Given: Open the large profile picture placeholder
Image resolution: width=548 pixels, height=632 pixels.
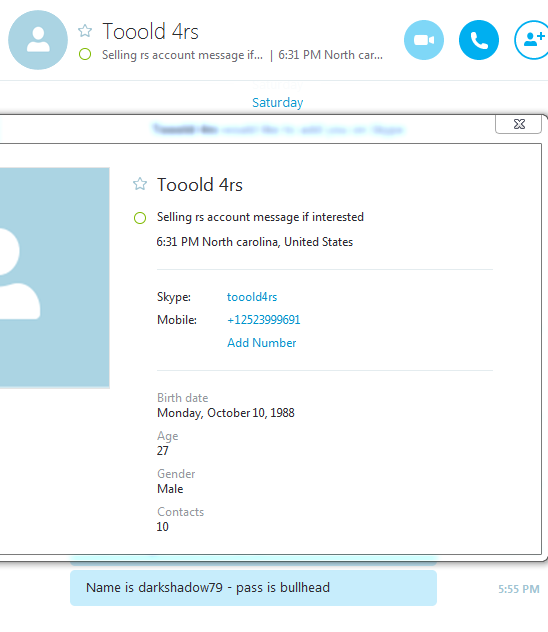Looking at the screenshot, I should click(x=54, y=278).
